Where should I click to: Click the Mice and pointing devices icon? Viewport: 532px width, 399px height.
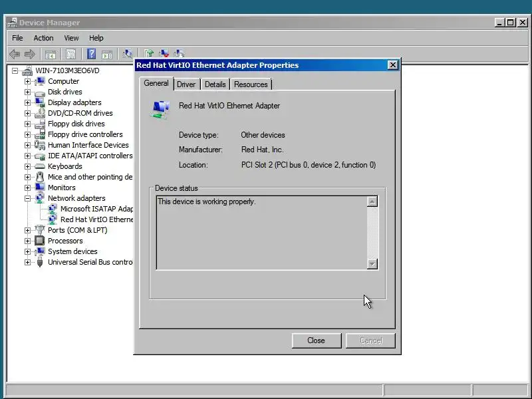pyautogui.click(x=40, y=177)
